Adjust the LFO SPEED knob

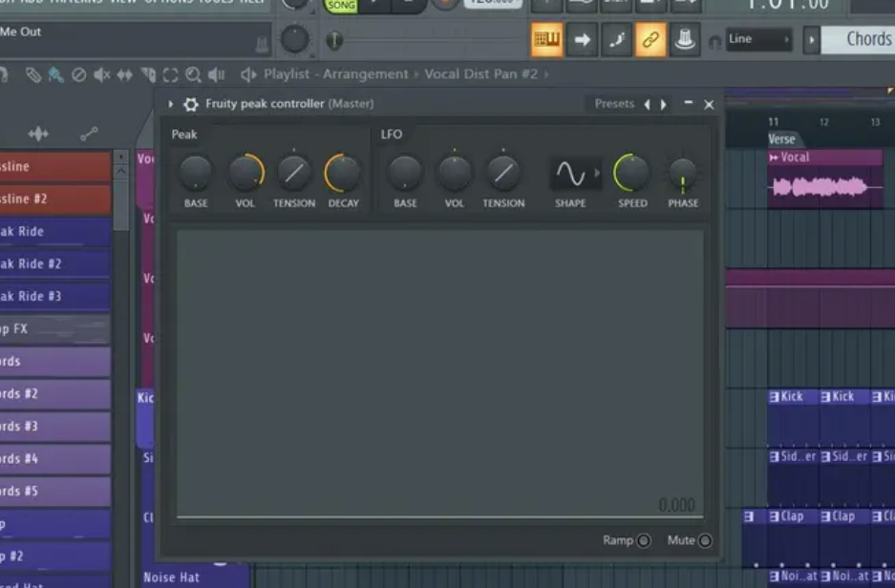click(632, 173)
